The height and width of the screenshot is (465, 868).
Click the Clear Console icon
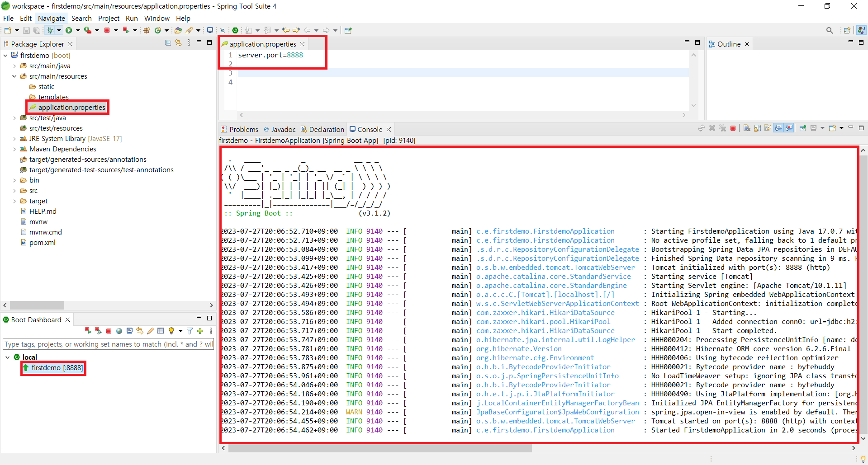[747, 128]
